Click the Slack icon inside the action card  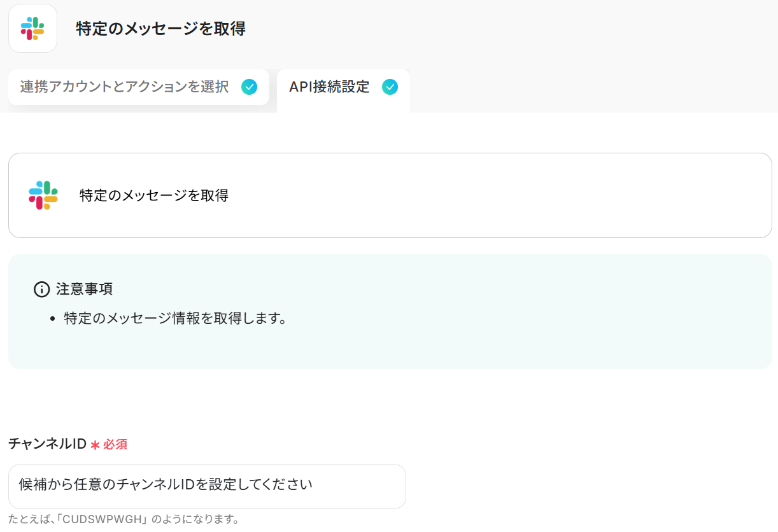coord(43,195)
